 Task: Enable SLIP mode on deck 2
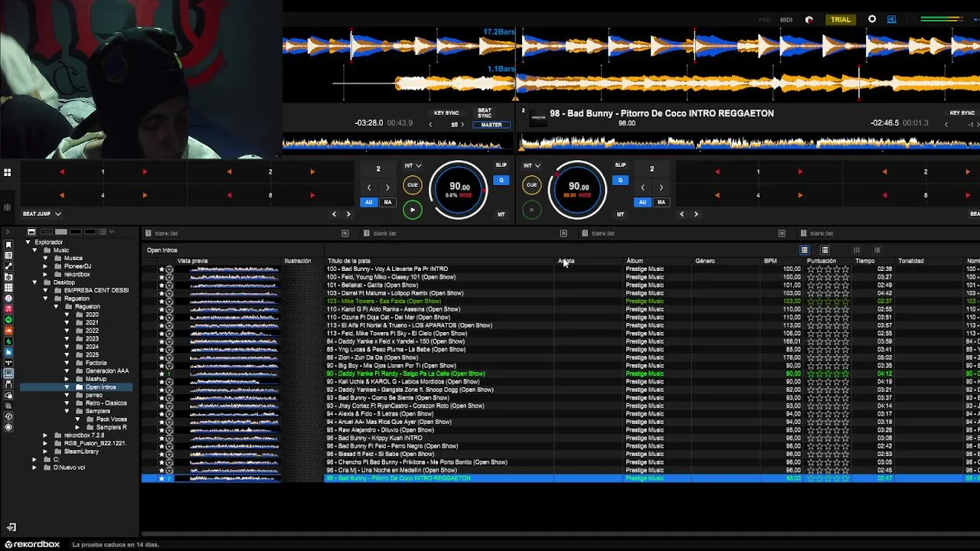coord(620,165)
